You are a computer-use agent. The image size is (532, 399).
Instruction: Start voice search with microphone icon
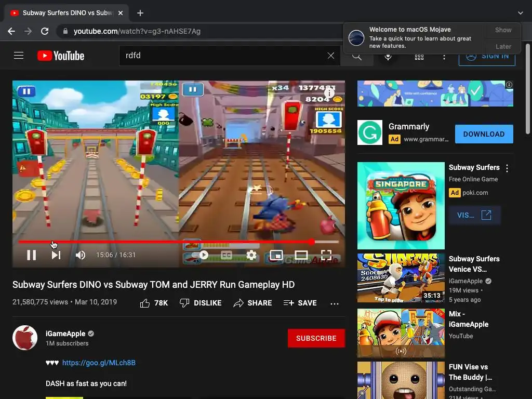click(x=388, y=57)
